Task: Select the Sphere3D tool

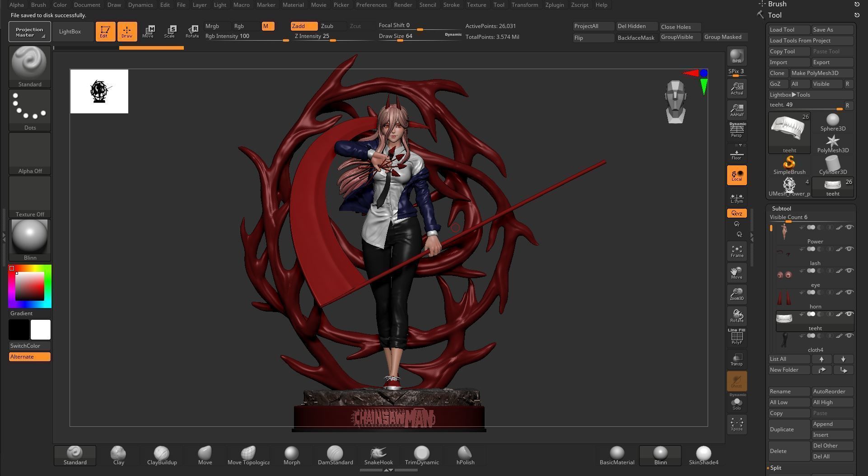Action: pyautogui.click(x=833, y=122)
